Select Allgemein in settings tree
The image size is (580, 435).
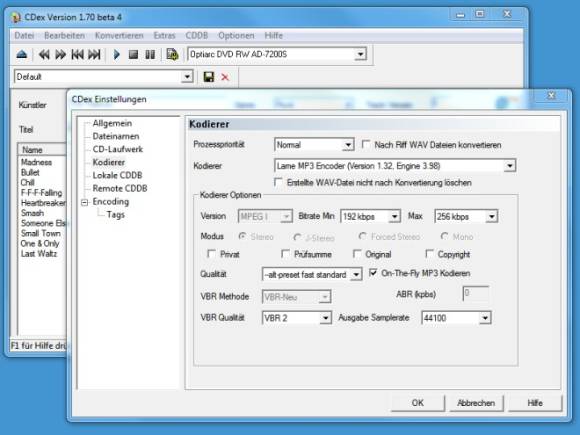[112, 123]
